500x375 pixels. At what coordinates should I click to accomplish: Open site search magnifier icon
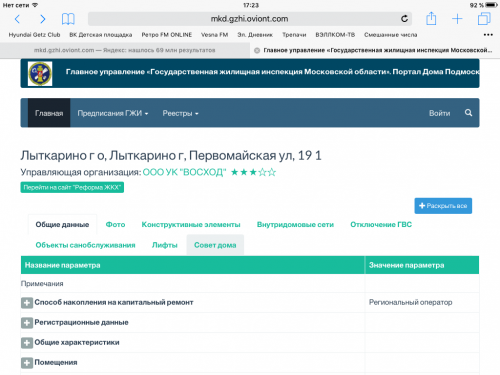click(x=468, y=113)
